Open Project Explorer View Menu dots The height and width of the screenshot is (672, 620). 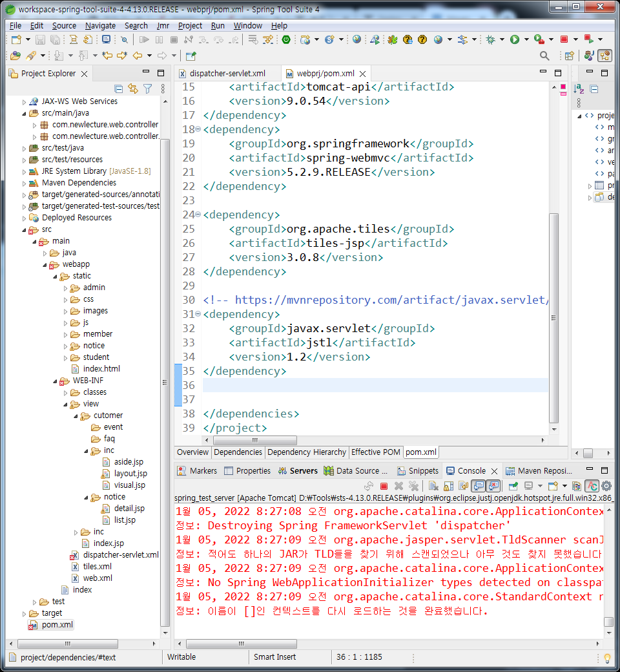pos(163,89)
